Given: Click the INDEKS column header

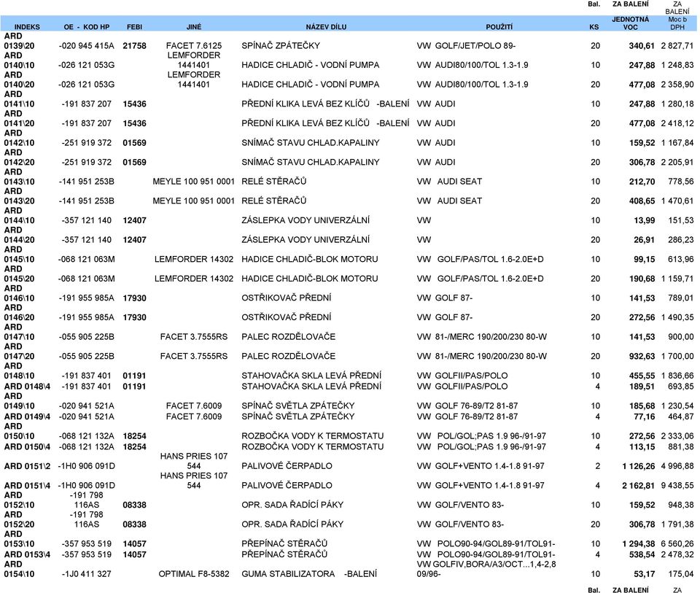Looking at the screenshot, I should coord(27,27).
